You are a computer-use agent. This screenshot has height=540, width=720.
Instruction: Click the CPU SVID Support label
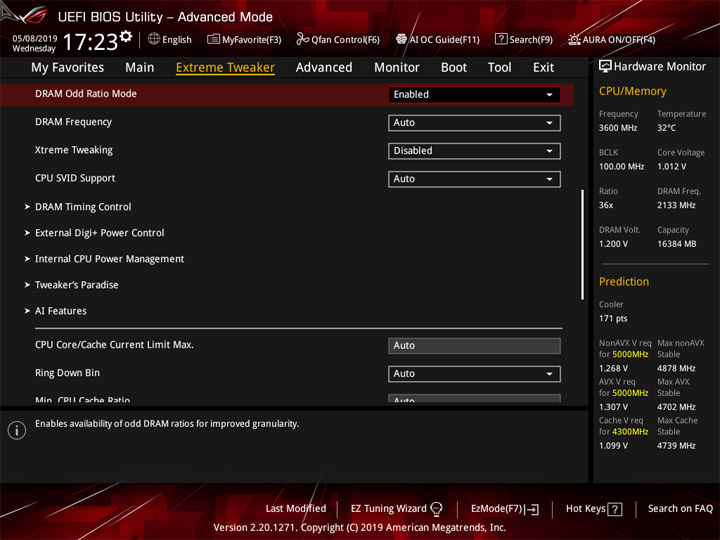coord(75,178)
